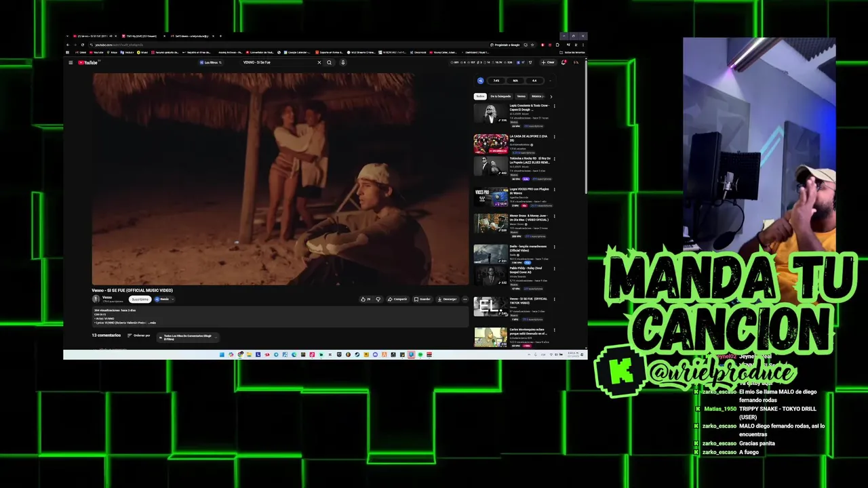Screen dimensions: 868x488
Task: Go to YouTube home via the logo
Action: tap(88, 62)
